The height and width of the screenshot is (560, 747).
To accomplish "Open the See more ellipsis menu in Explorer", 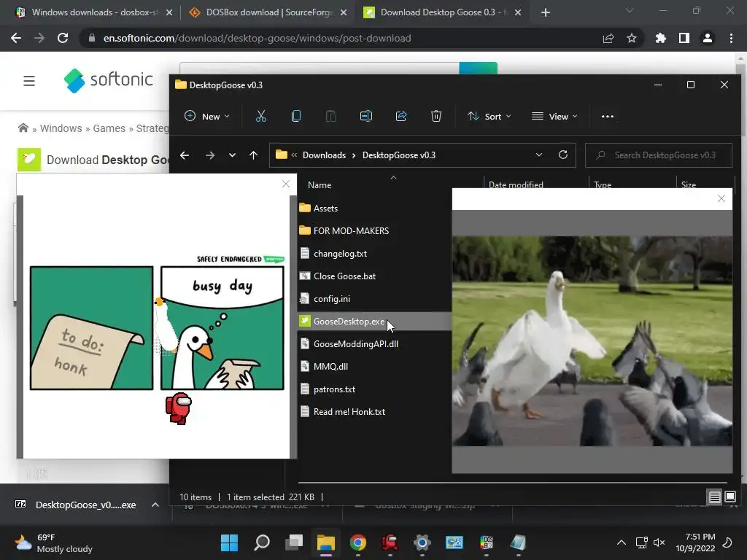I will click(x=608, y=116).
